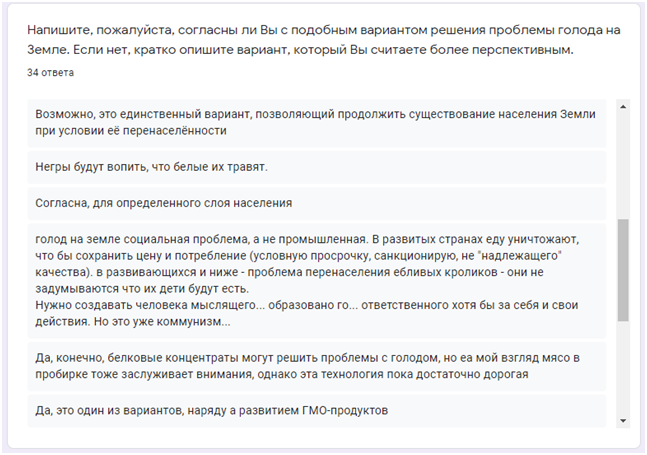
Task: Click the dark scrollbar thumb
Action: [623, 270]
